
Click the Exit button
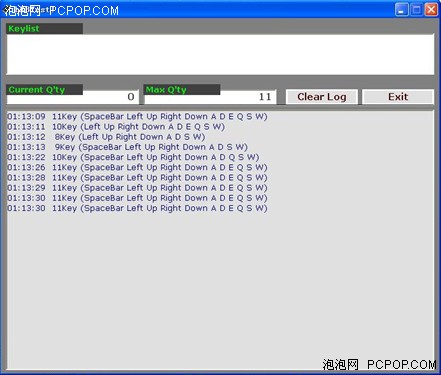398,97
